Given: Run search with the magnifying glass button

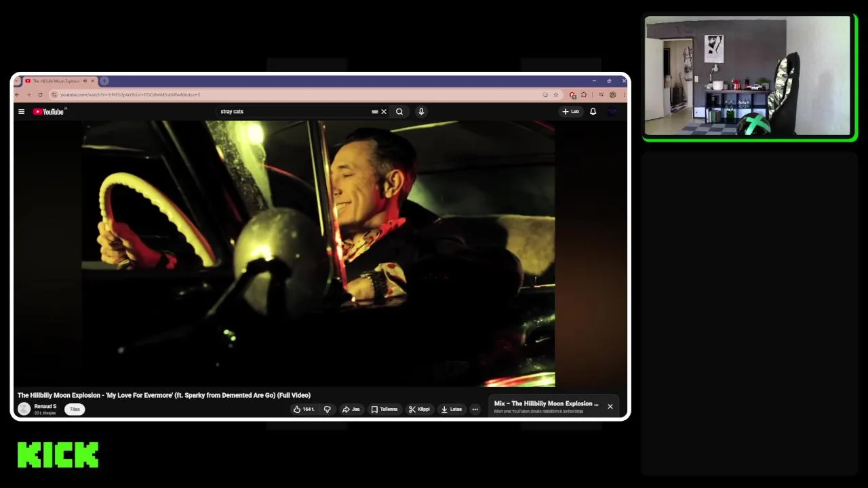Looking at the screenshot, I should point(399,112).
